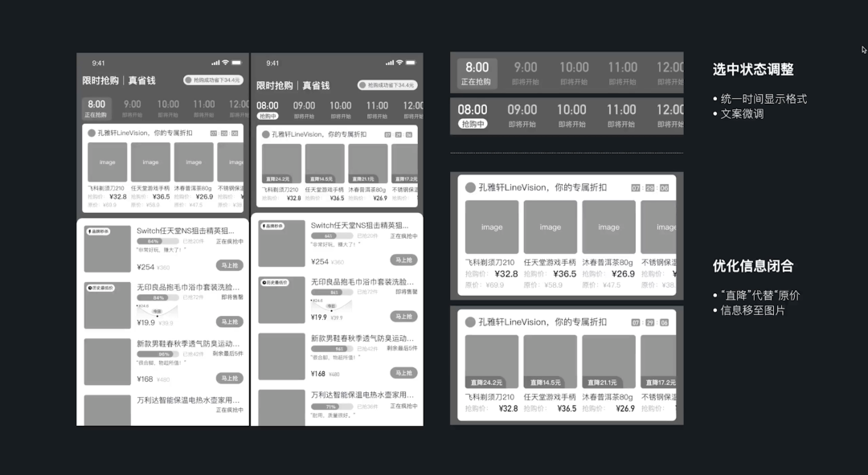The height and width of the screenshot is (475, 868).
Task: Click the 品牌秒杀 badge in the right phone
Action: point(272,226)
